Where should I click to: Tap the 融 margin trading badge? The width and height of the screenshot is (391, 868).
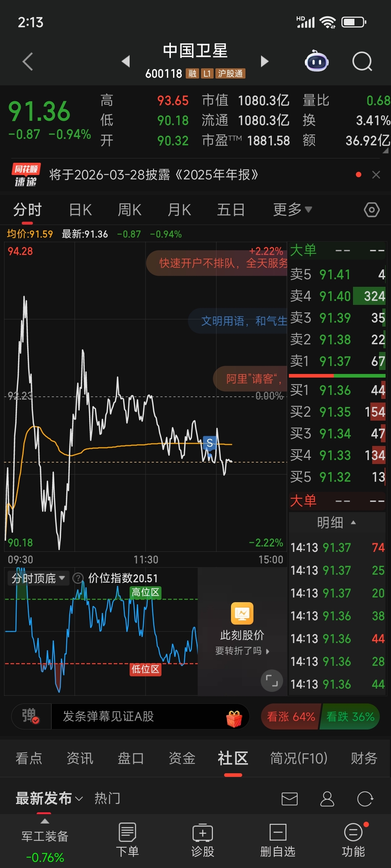192,74
